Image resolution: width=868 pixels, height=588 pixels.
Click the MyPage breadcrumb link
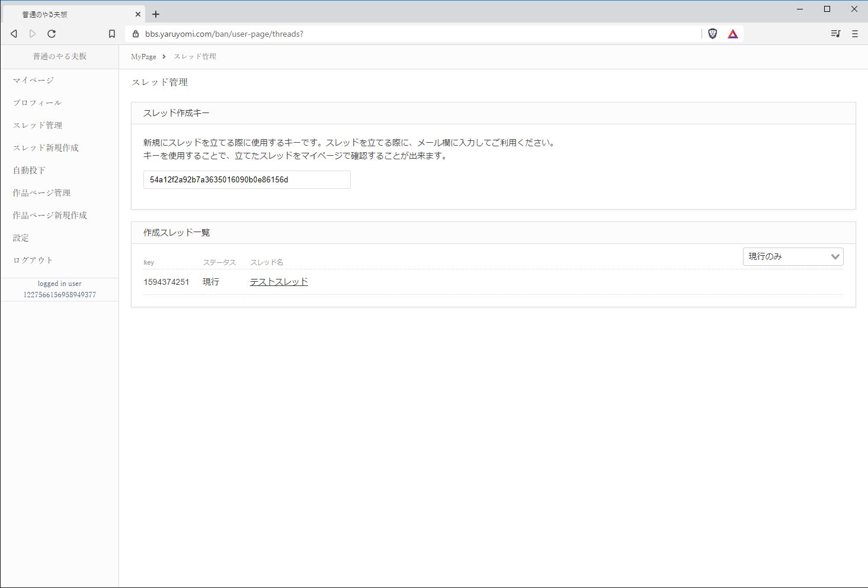[x=143, y=57]
